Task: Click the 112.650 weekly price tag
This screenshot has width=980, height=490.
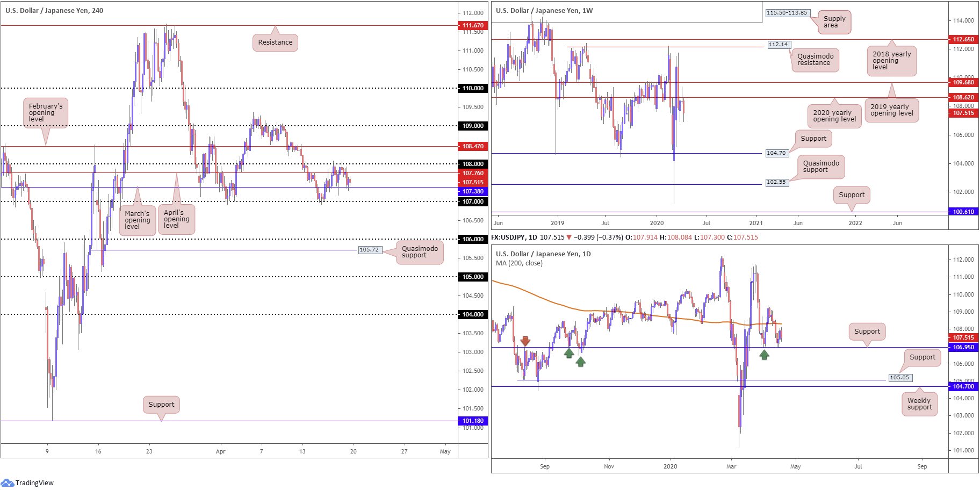Action: pyautogui.click(x=963, y=39)
